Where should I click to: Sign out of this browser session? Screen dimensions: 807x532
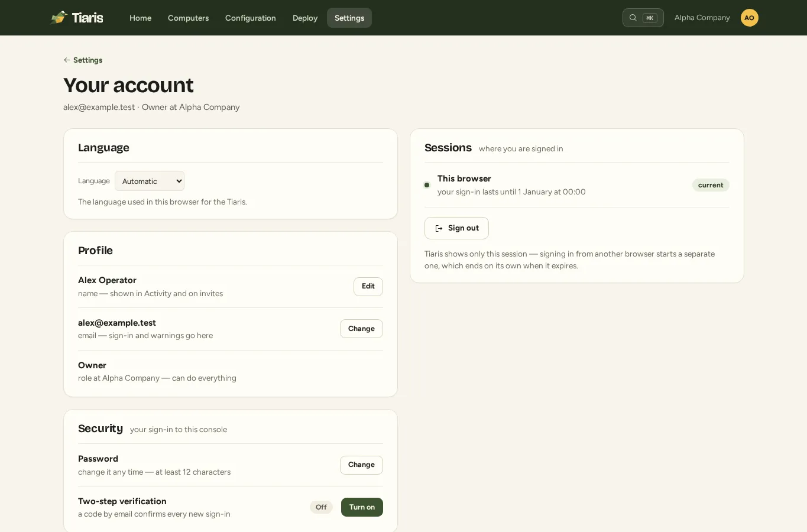pos(456,228)
